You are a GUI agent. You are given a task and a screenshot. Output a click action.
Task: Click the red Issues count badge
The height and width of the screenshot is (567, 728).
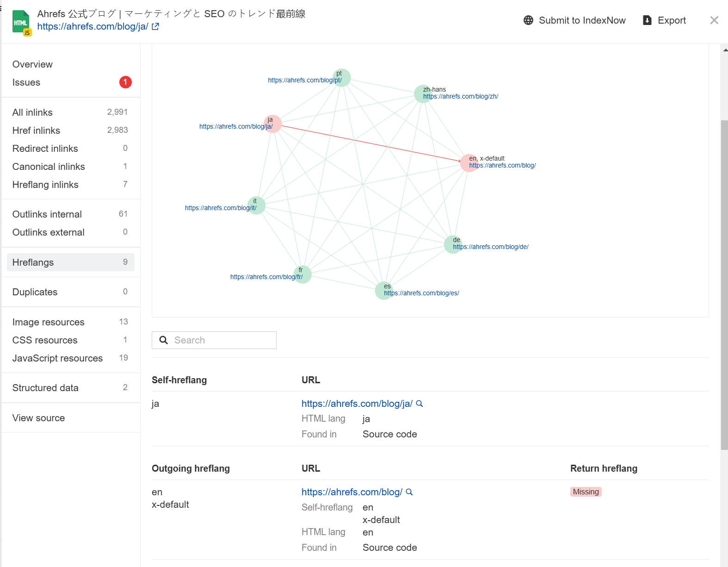point(125,82)
